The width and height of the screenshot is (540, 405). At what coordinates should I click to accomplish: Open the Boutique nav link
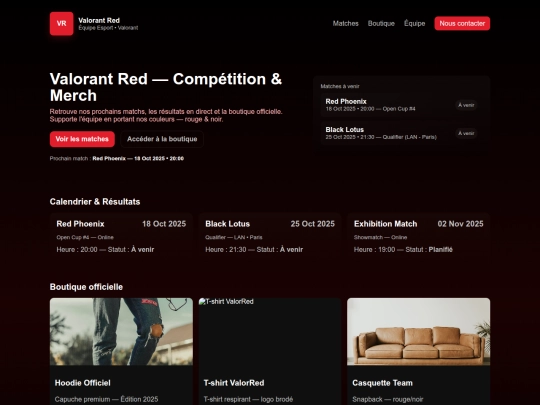(x=381, y=23)
